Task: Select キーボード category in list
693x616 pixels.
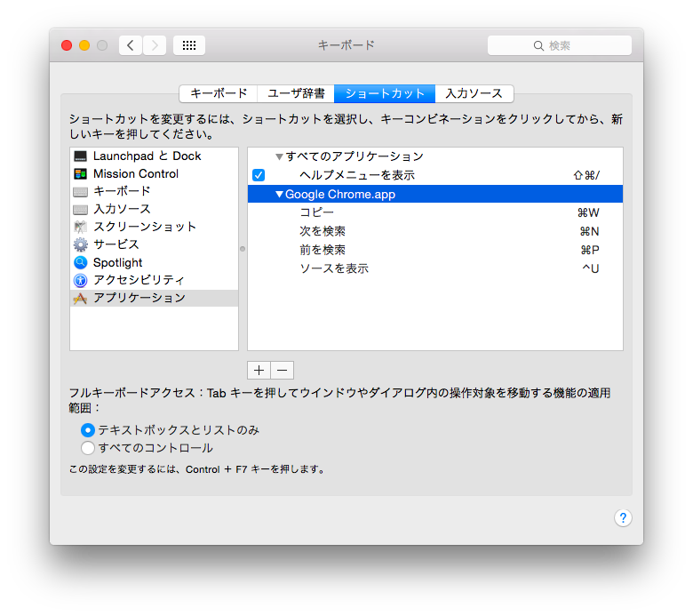Action: tap(155, 191)
